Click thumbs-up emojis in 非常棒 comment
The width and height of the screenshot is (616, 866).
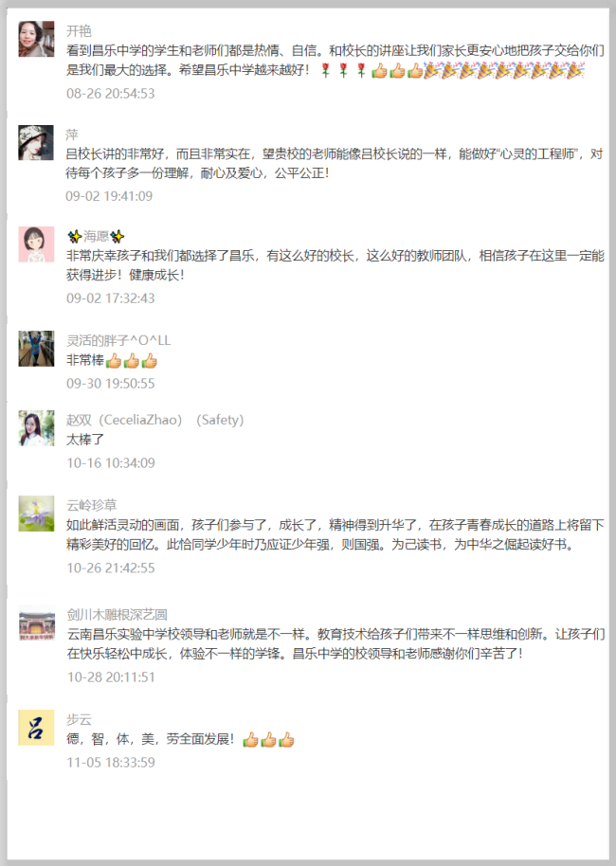132,361
